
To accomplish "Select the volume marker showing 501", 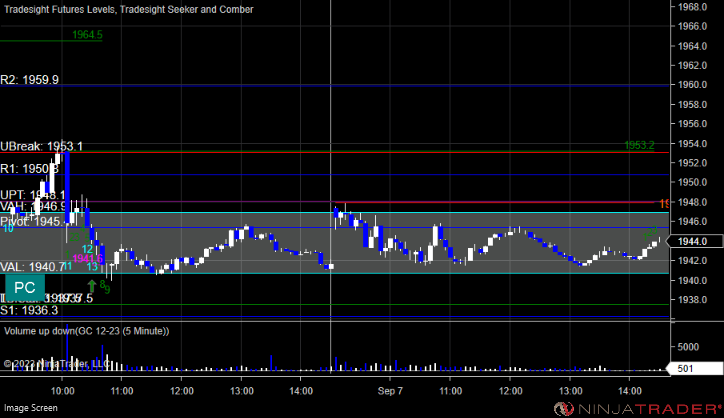I will pos(695,369).
